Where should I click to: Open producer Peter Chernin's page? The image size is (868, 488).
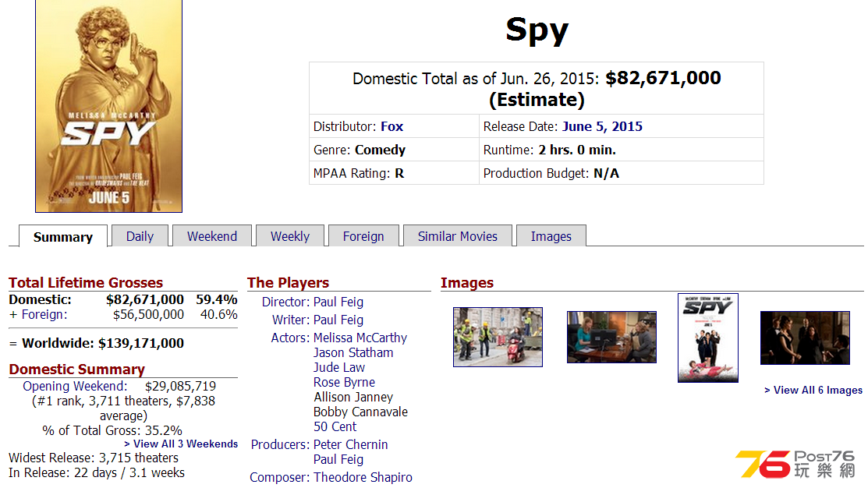tap(350, 444)
